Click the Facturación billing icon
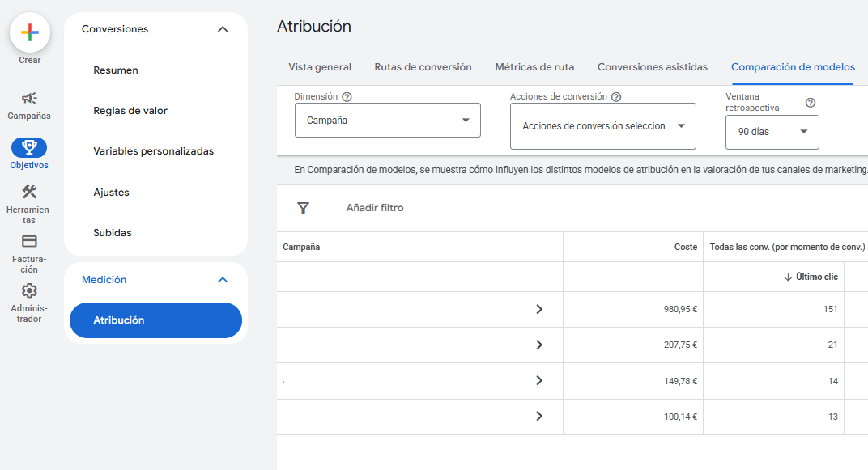Image resolution: width=868 pixels, height=470 pixels. tap(29, 241)
